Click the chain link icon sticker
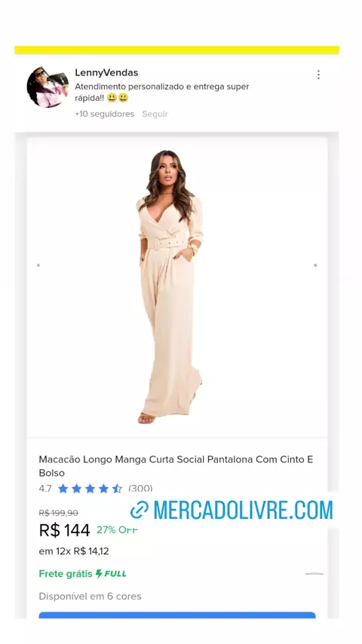362x644 pixels. point(140,510)
